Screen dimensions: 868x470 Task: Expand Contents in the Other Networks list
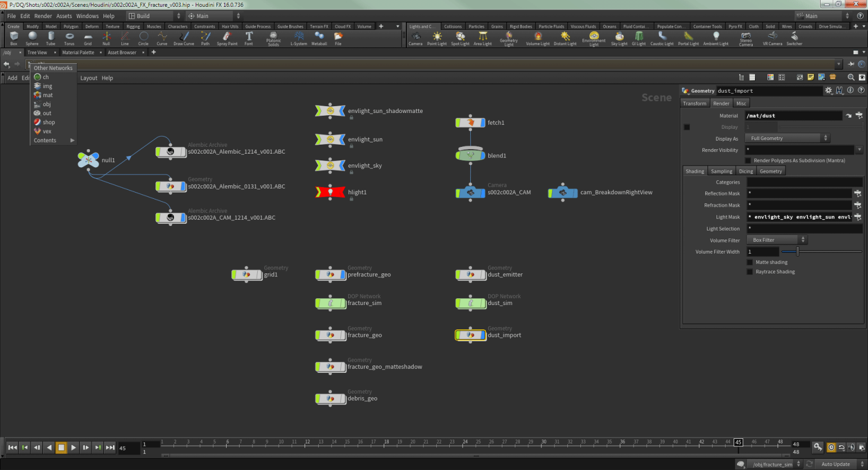[x=45, y=140]
